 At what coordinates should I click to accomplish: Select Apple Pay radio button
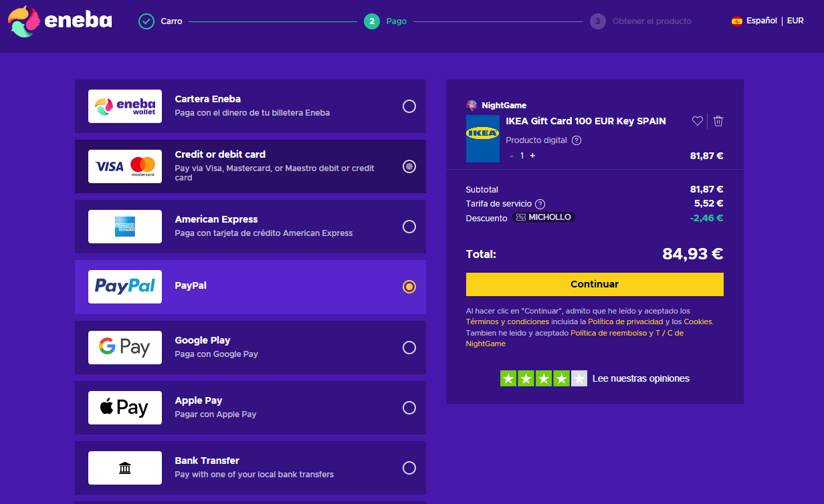coord(409,408)
